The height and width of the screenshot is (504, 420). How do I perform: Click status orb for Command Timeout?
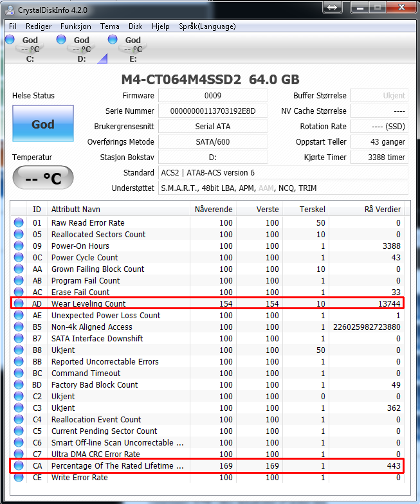[19, 373]
